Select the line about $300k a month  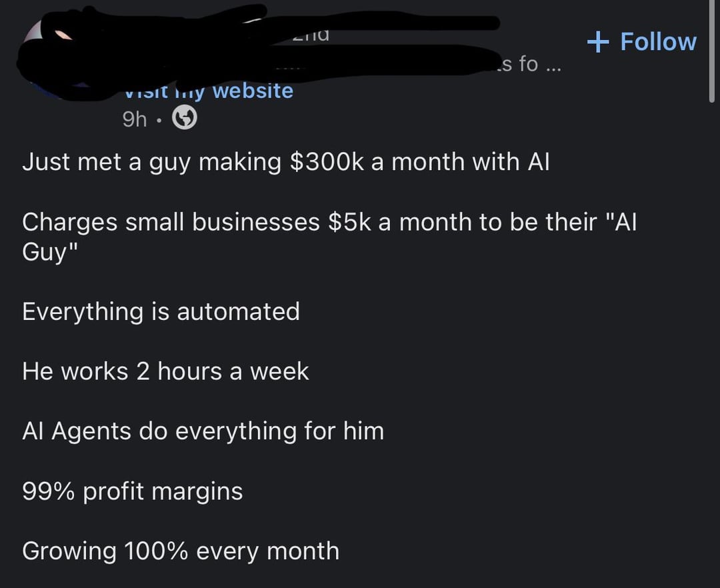pos(285,163)
